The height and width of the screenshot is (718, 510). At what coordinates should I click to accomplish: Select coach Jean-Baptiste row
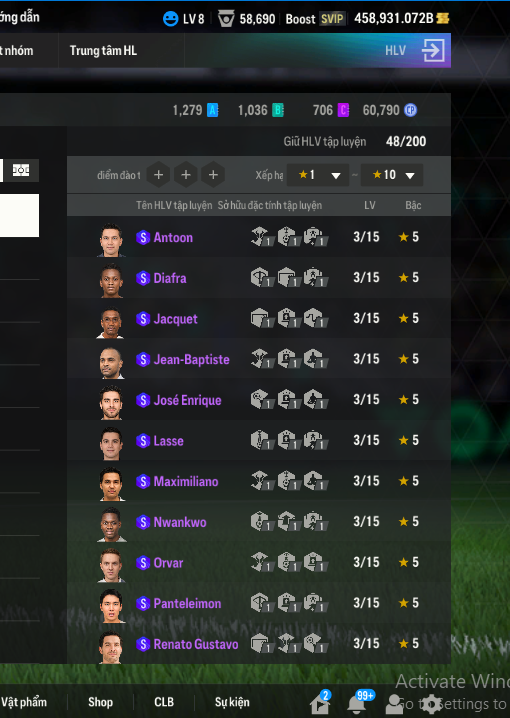259,359
